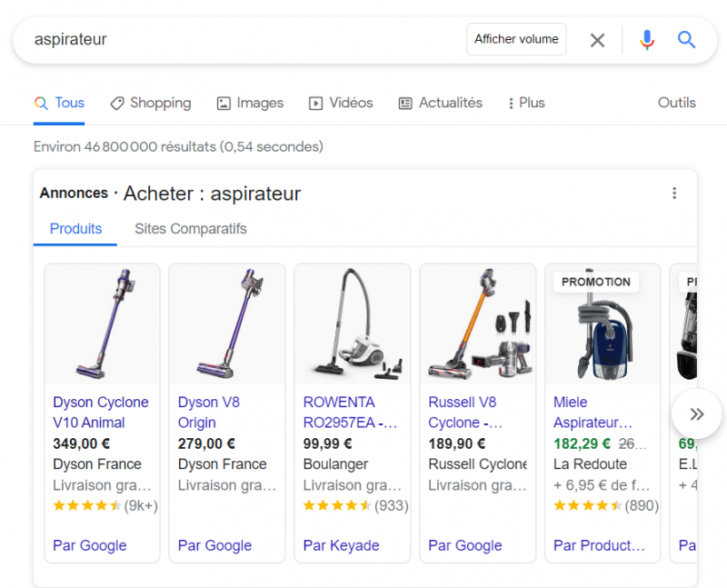727x588 pixels.
Task: Click inside the search input field
Action: pyautogui.click(x=182, y=39)
